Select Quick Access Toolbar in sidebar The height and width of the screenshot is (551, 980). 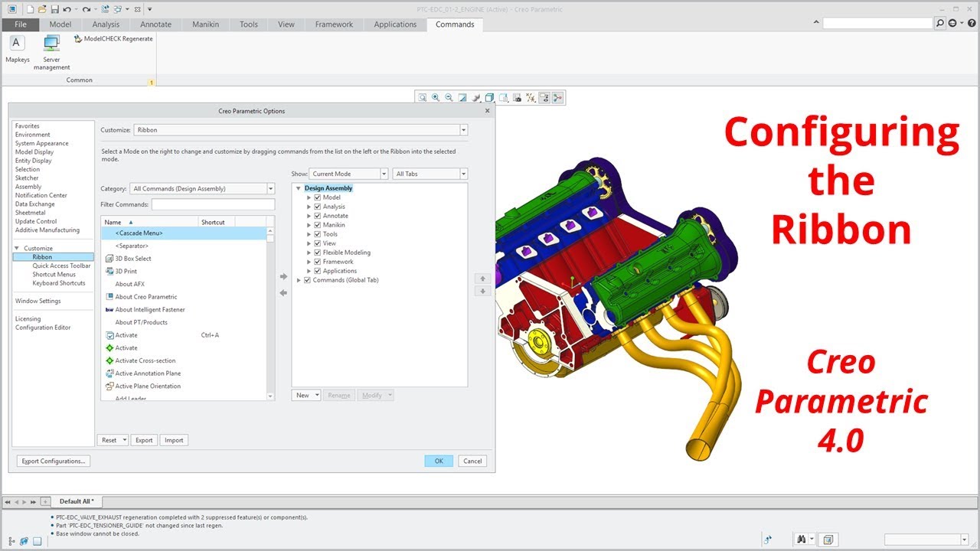tap(61, 266)
